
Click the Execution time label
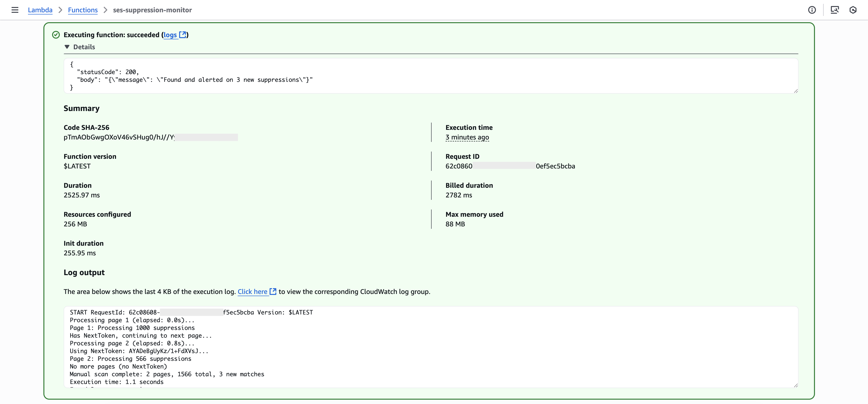[x=469, y=127]
